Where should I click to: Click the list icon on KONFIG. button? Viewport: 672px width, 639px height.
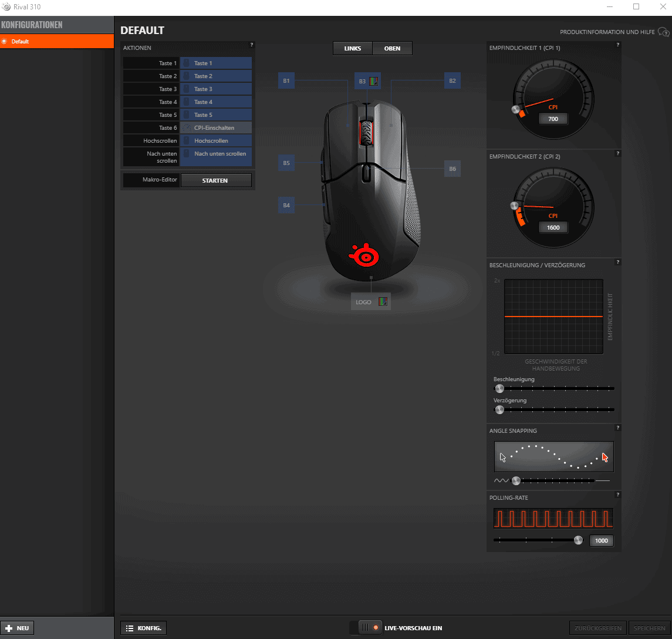point(130,628)
